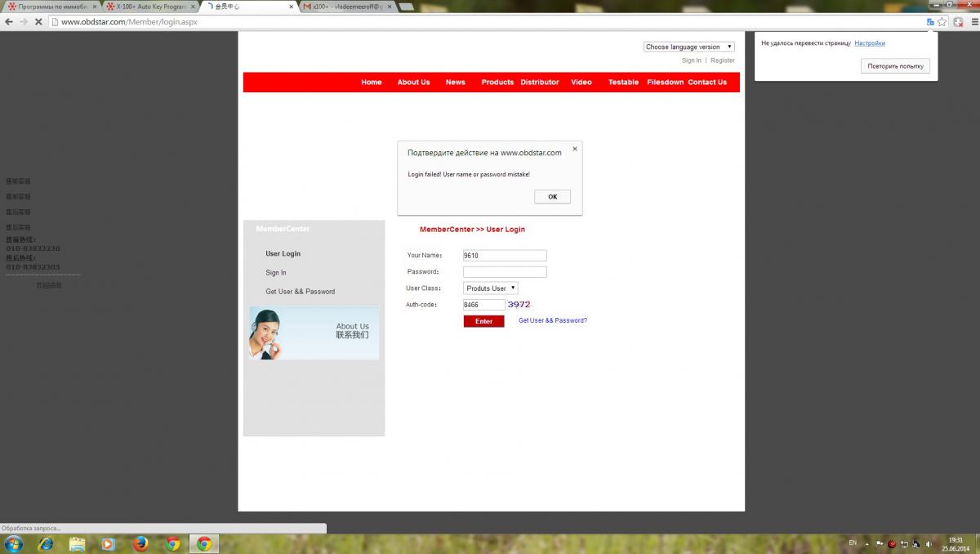
Task: Open the media player taskbar icon
Action: point(109,543)
